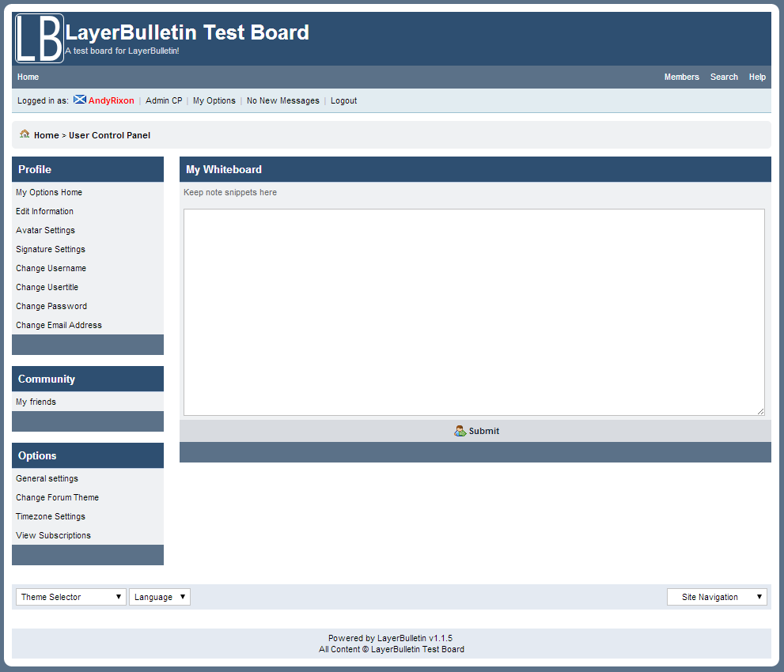784x672 pixels.
Task: Click the mail icon beside AndyRixon
Action: pyautogui.click(x=79, y=100)
